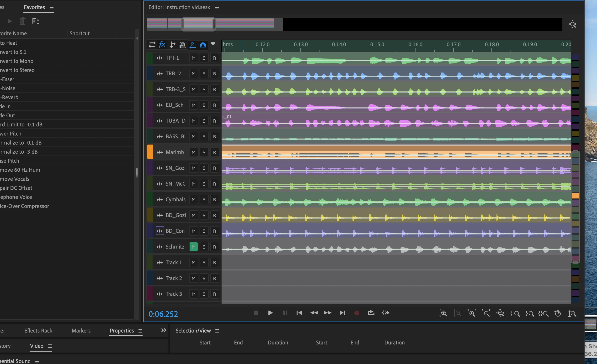The image size is (597, 364).
Task: Click the fx effects view icon
Action: tap(162, 45)
